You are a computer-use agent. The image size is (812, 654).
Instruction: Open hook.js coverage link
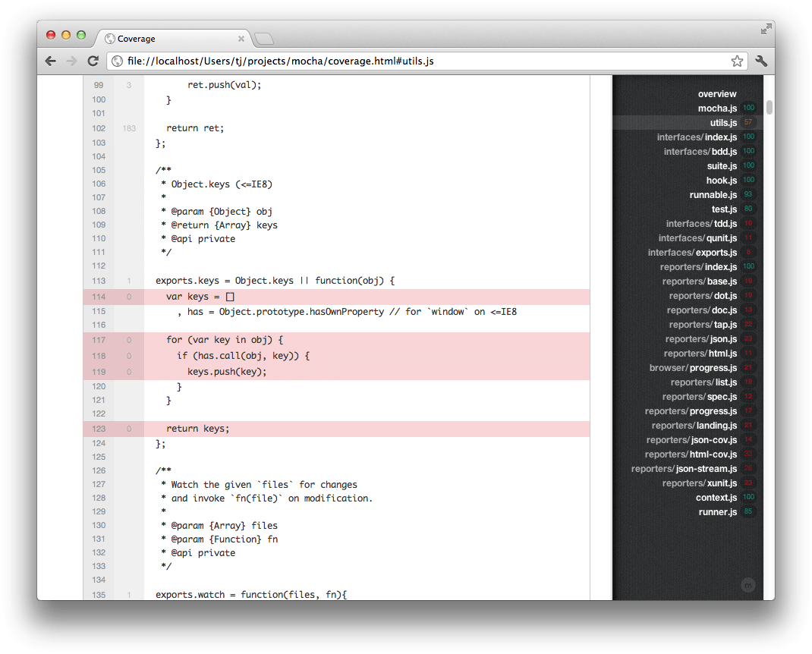point(722,181)
